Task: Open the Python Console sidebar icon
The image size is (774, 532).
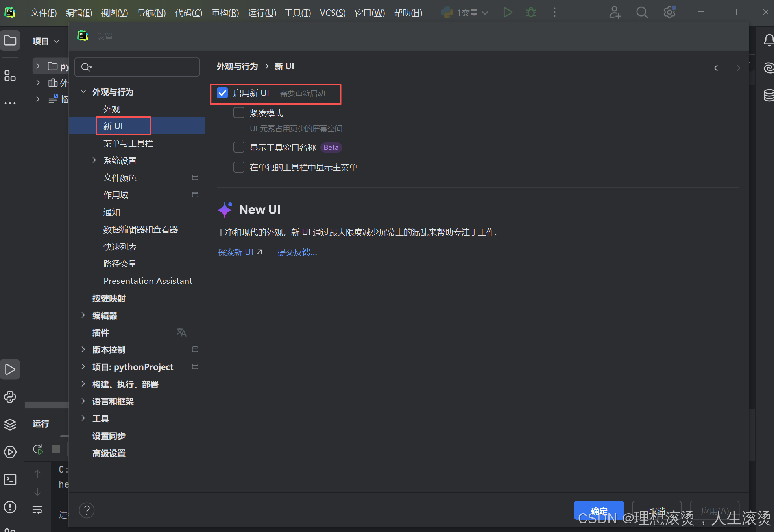Action: coord(10,397)
